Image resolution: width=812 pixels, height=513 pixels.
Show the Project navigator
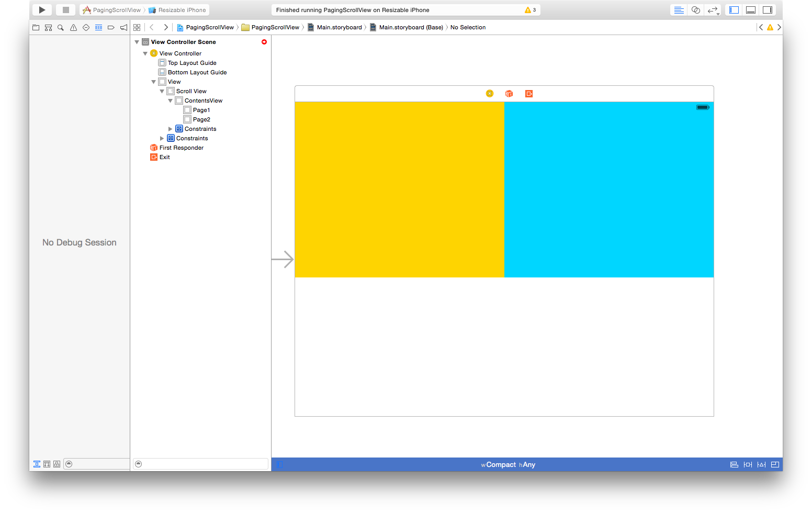pyautogui.click(x=36, y=27)
